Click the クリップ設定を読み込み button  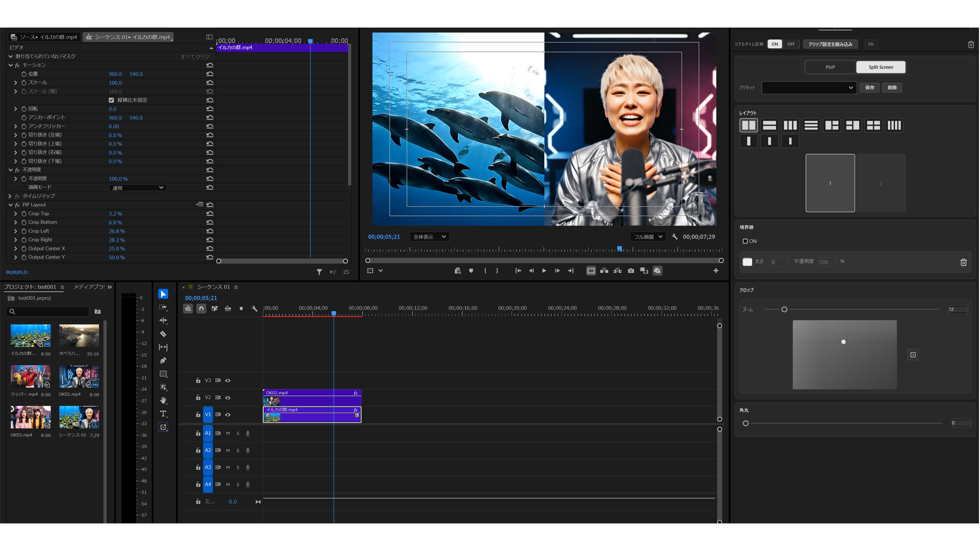[x=830, y=44]
